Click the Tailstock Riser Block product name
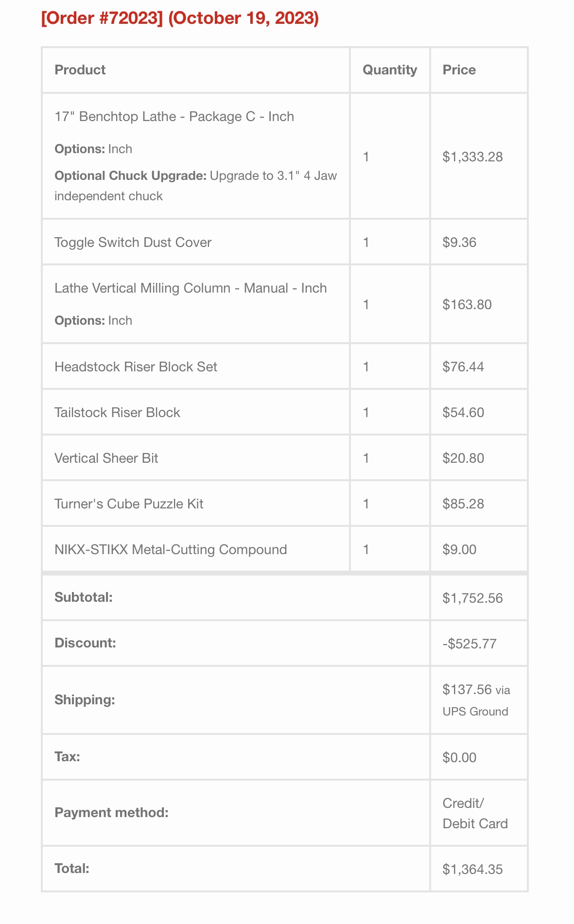The height and width of the screenshot is (924, 574). [x=117, y=412]
